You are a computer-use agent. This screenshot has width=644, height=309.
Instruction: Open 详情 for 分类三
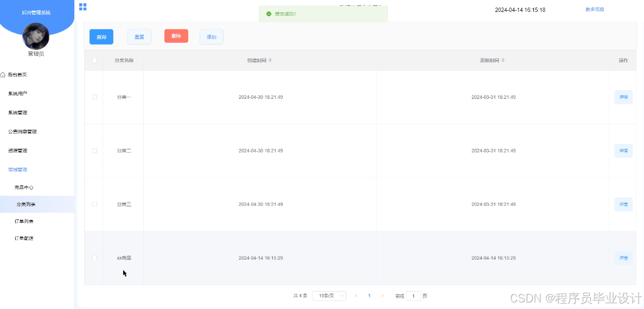click(623, 204)
